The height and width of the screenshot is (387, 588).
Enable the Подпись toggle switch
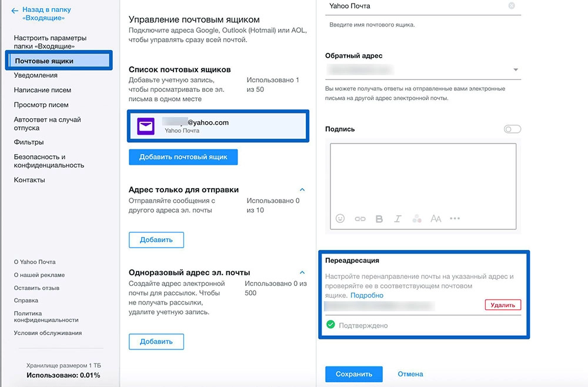coord(512,129)
